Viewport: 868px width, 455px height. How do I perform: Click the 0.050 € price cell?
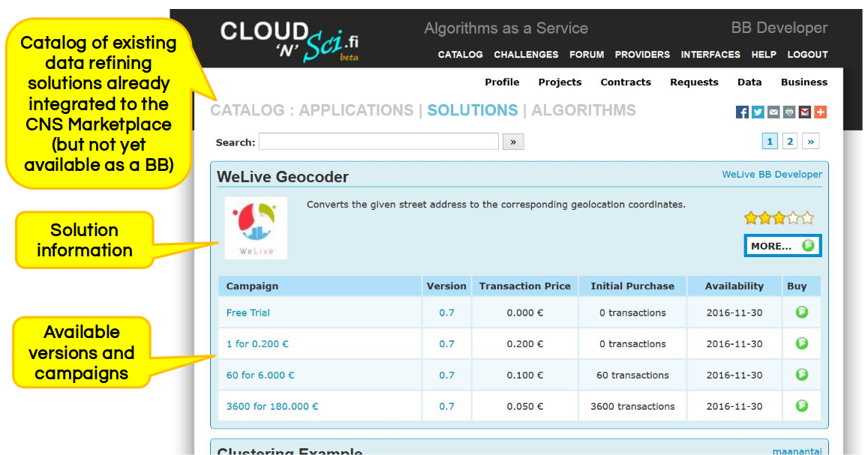click(525, 406)
